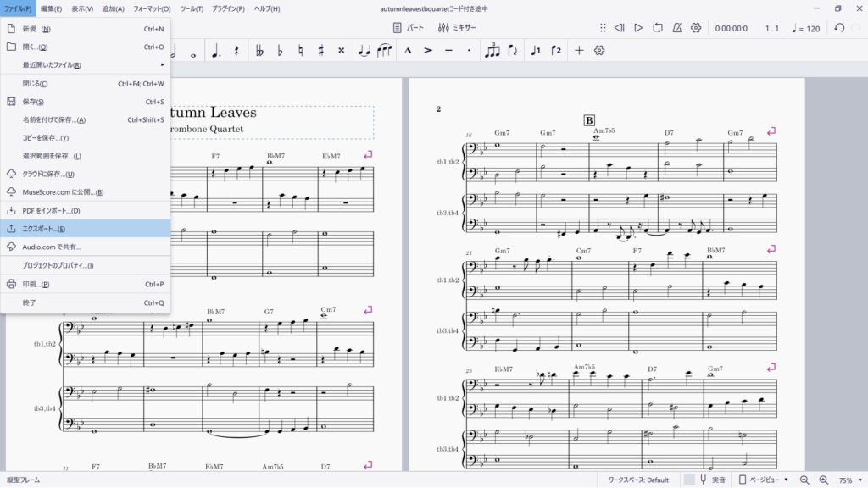Open the Mixer (ミキサー) panel
The image size is (868, 488).
click(458, 28)
